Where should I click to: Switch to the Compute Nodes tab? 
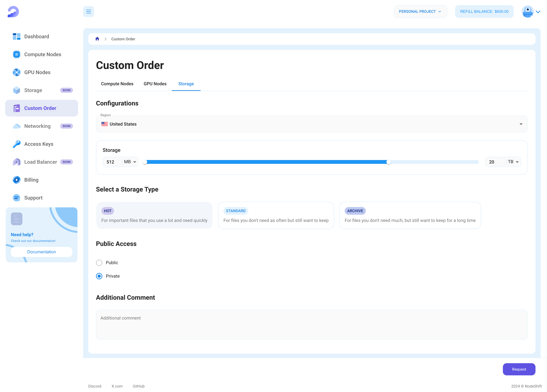[x=117, y=84]
